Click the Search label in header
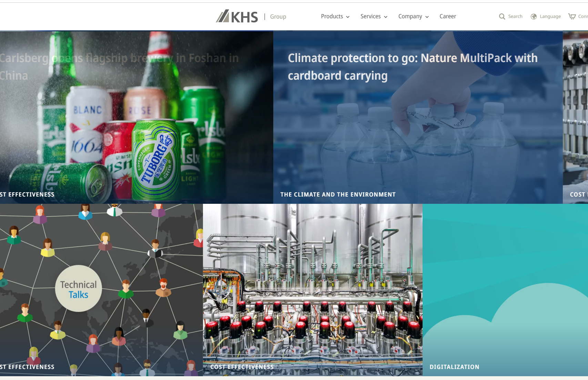The image size is (588, 380). pyautogui.click(x=515, y=17)
